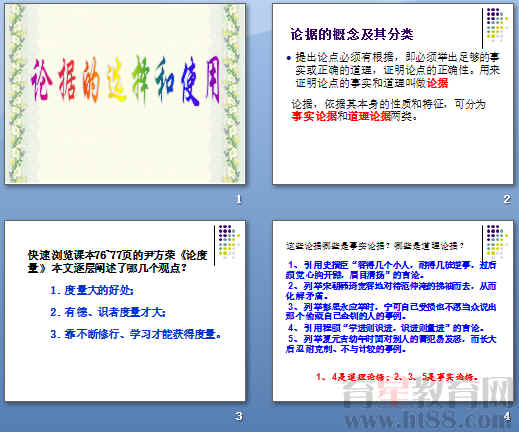Click item 3. 靠不断修行、学习才能获得度量
519x432 pixels.
point(136,334)
